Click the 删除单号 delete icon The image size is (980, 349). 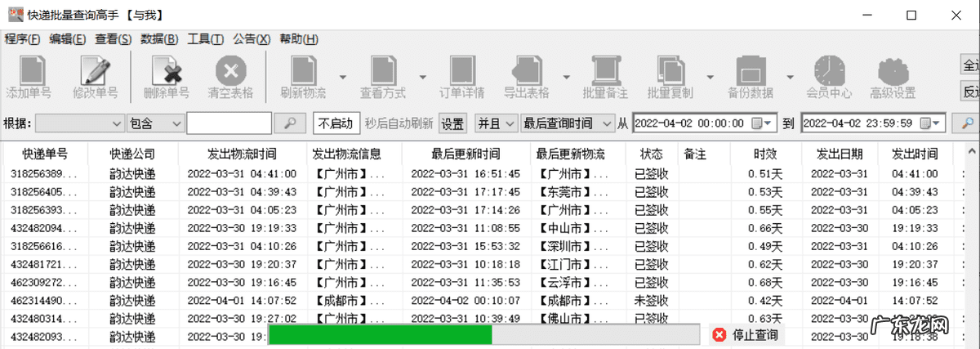click(167, 69)
